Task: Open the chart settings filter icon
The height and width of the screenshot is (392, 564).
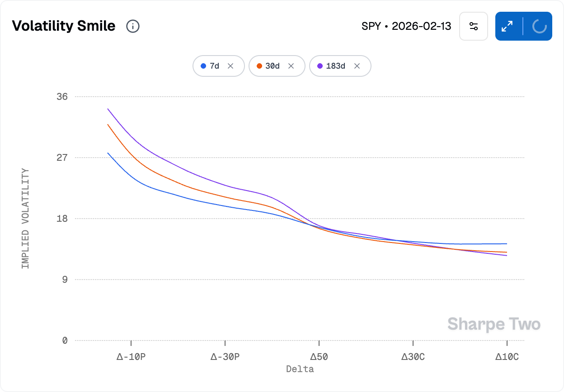Action: (x=473, y=26)
